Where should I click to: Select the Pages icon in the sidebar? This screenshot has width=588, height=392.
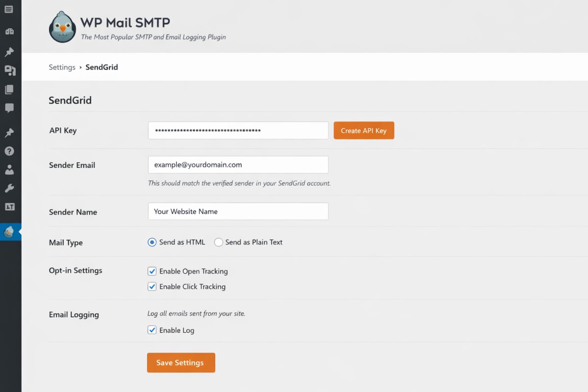click(x=10, y=89)
